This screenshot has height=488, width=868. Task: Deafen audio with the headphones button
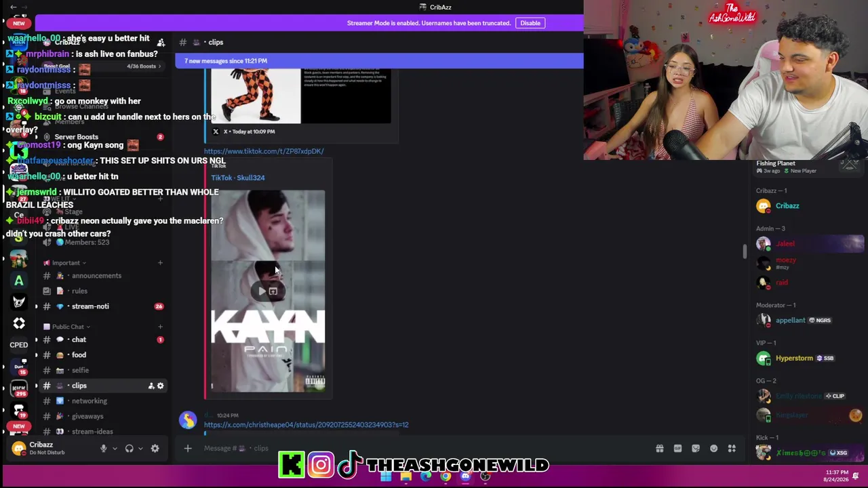click(x=129, y=448)
